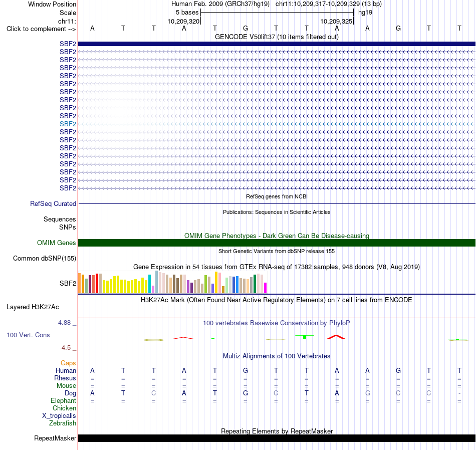Open 'Multiz Alignments of 100 Vertebrates' title
Screen dimensions: 476x450
(277, 356)
